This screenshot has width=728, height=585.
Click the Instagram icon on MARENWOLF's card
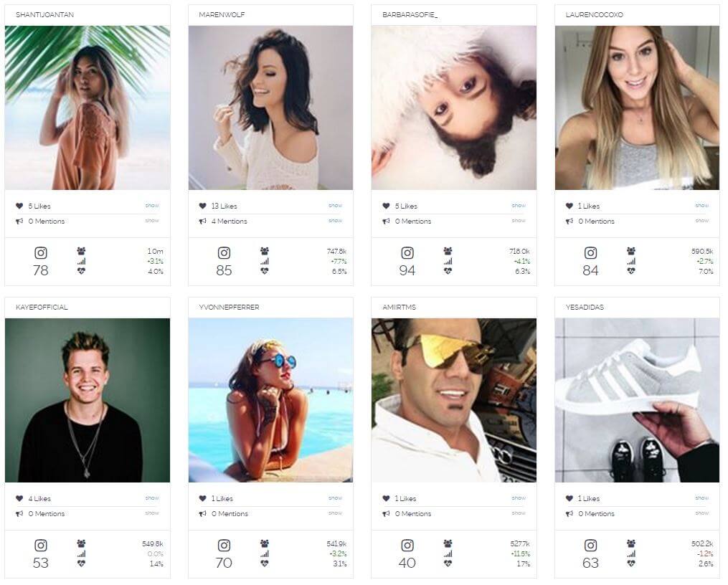tap(224, 253)
